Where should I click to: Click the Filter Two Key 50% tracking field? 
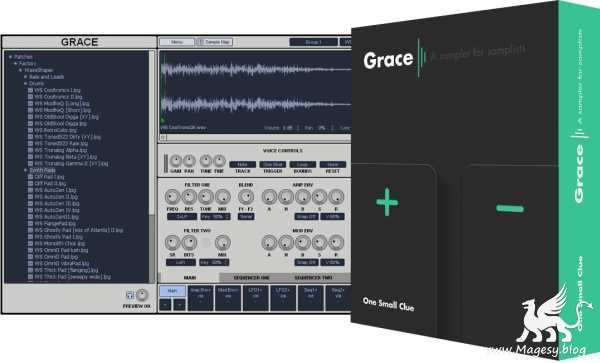pyautogui.click(x=214, y=262)
